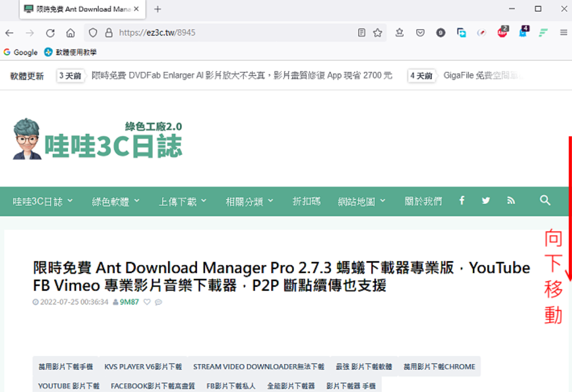572x392 pixels.
Task: Open the dark circle extension icon
Action: (x=441, y=33)
